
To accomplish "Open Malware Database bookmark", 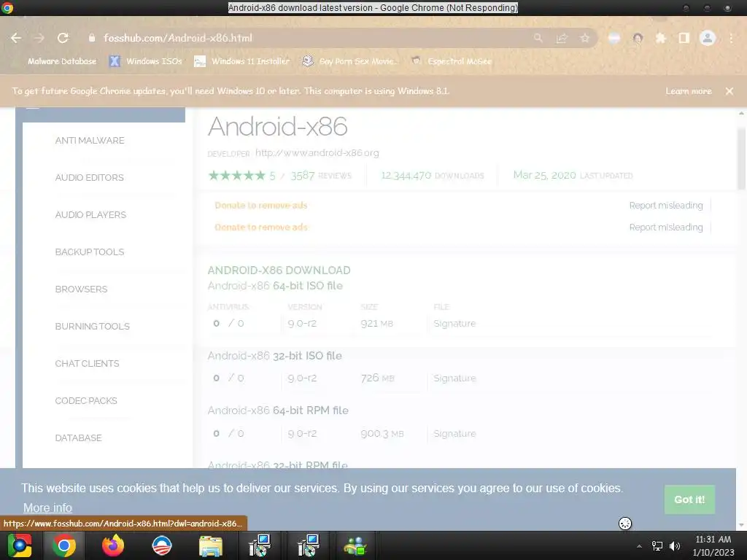I will tap(62, 61).
